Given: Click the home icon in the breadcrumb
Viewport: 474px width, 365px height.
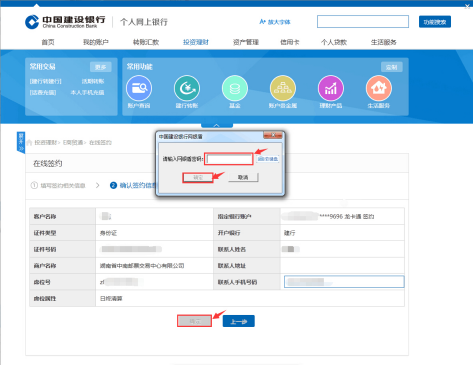Looking at the screenshot, I should (29, 143).
